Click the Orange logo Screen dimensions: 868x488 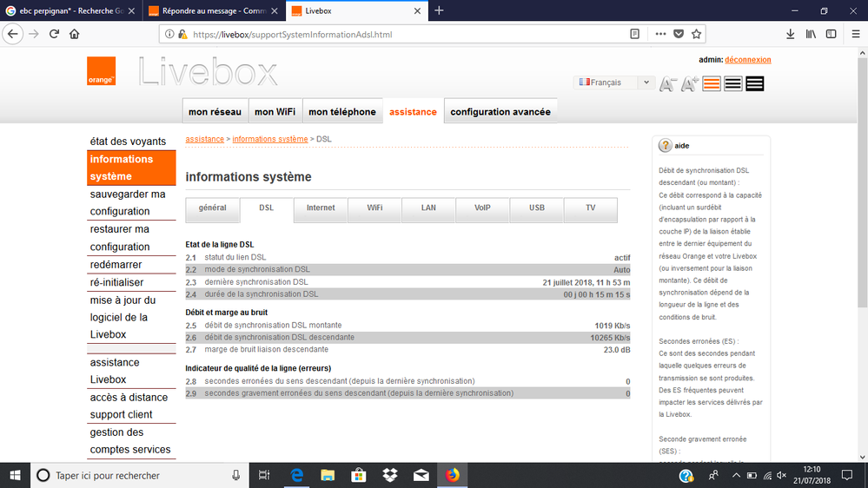102,71
